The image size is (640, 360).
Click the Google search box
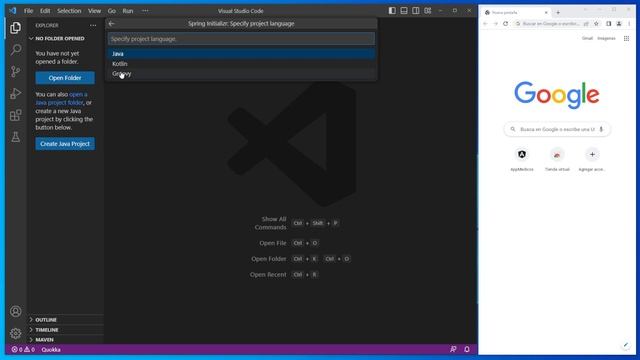pos(557,129)
